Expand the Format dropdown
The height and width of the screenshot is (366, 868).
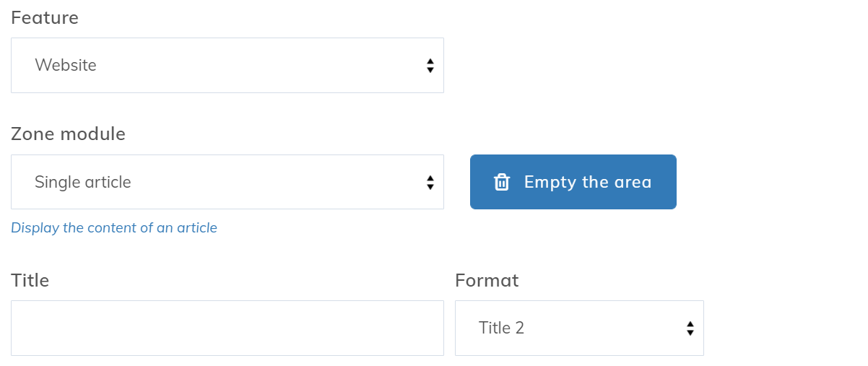click(x=578, y=328)
